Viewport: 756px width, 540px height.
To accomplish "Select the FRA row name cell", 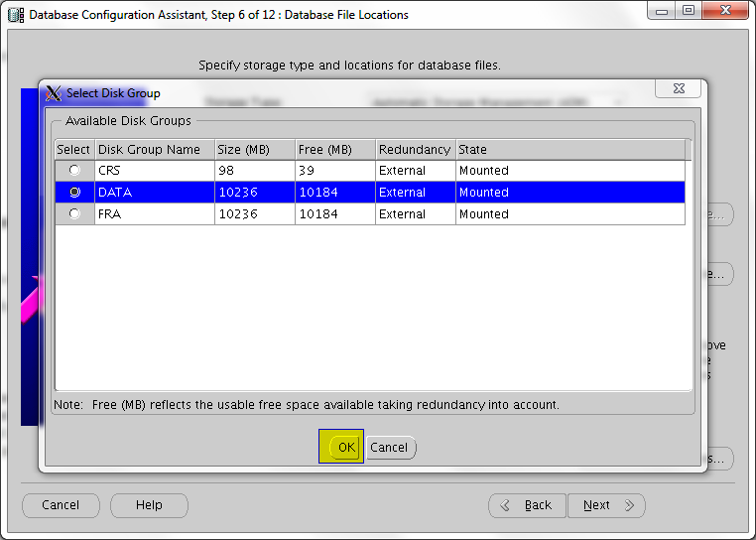I will 154,213.
